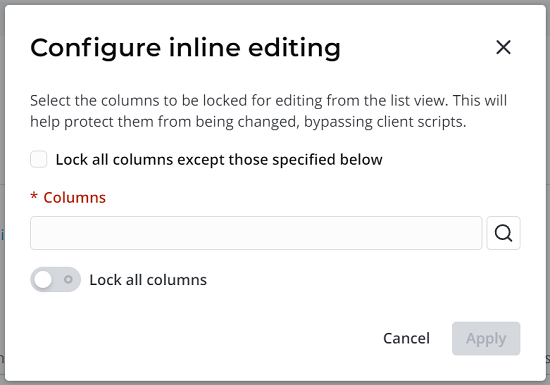The image size is (550, 385).
Task: Click the red Columns field label
Action: (x=74, y=198)
